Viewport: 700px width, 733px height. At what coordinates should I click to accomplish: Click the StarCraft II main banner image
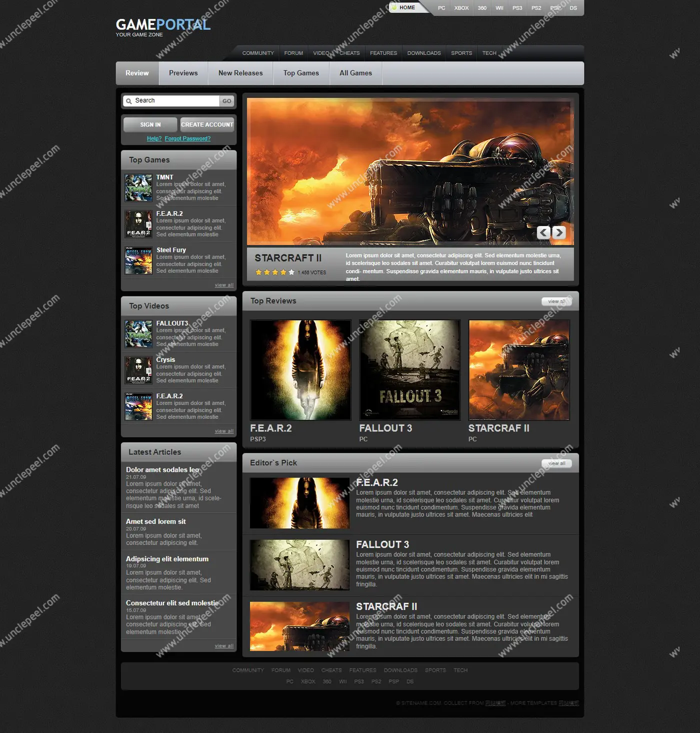click(x=410, y=171)
